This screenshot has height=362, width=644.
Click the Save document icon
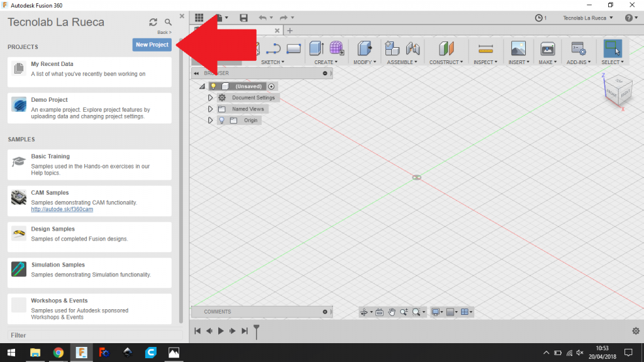(x=243, y=18)
